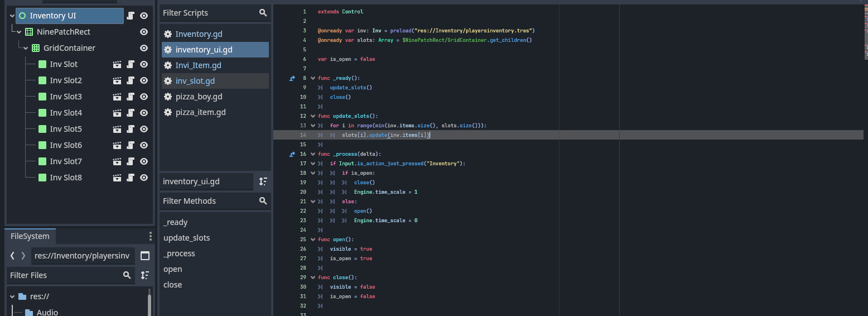This screenshot has height=316, width=868.
Task: Open the file sort options next to Filter Files
Action: (x=145, y=275)
